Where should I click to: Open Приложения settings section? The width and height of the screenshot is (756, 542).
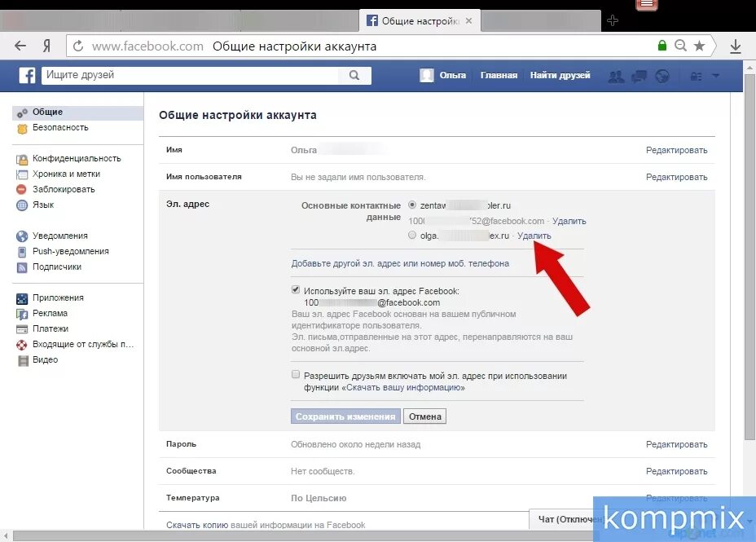58,298
